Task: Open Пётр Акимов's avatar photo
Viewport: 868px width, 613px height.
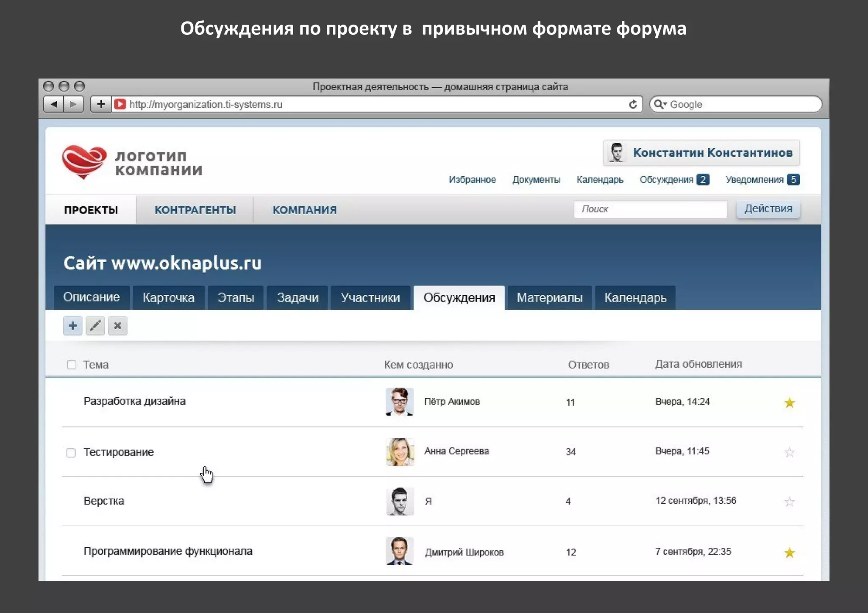Action: coord(400,402)
